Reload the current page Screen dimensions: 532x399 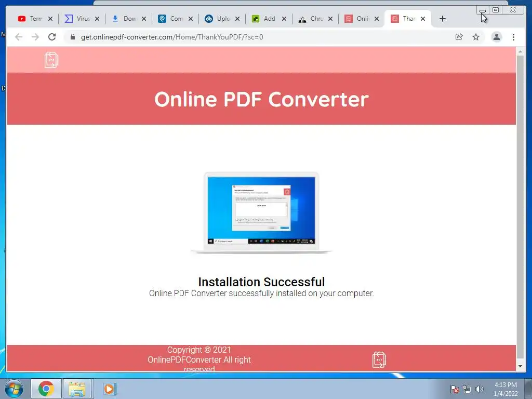[x=52, y=37]
